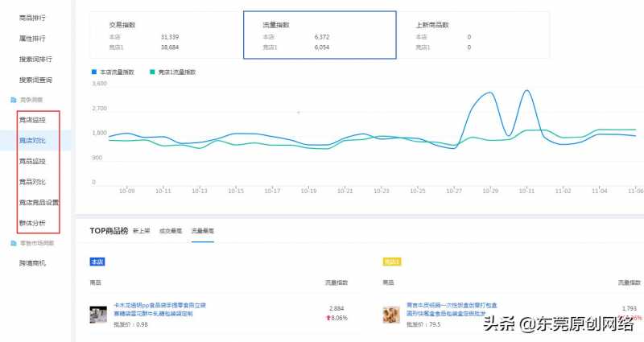Viewport: 644px width, 342px height.
Task: Click 竞店1 流量指数 value 6,054
Action: coord(322,47)
